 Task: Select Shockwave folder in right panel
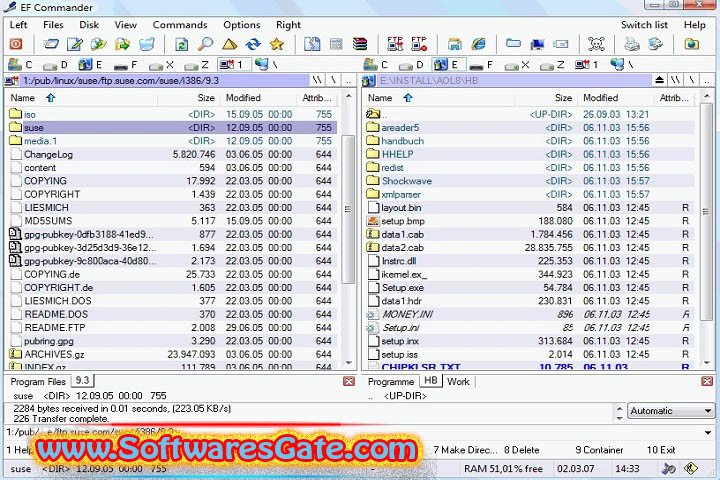(x=529, y=181)
